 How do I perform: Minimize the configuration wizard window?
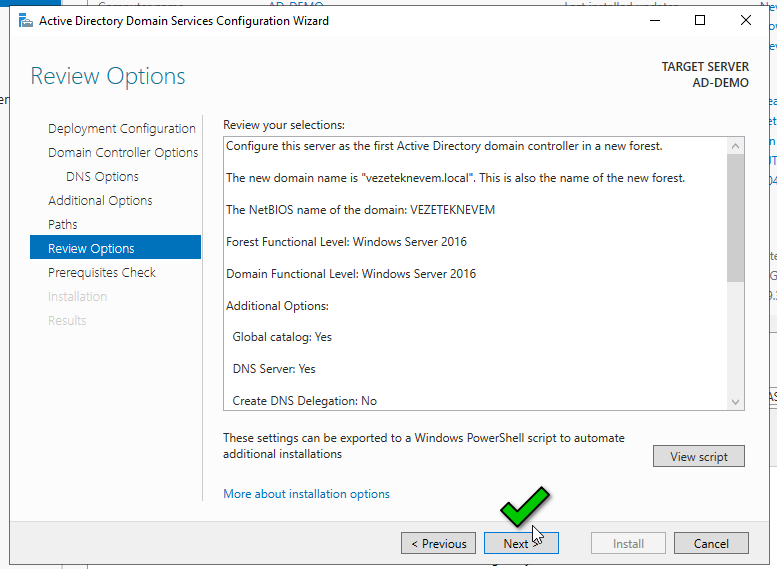[654, 20]
